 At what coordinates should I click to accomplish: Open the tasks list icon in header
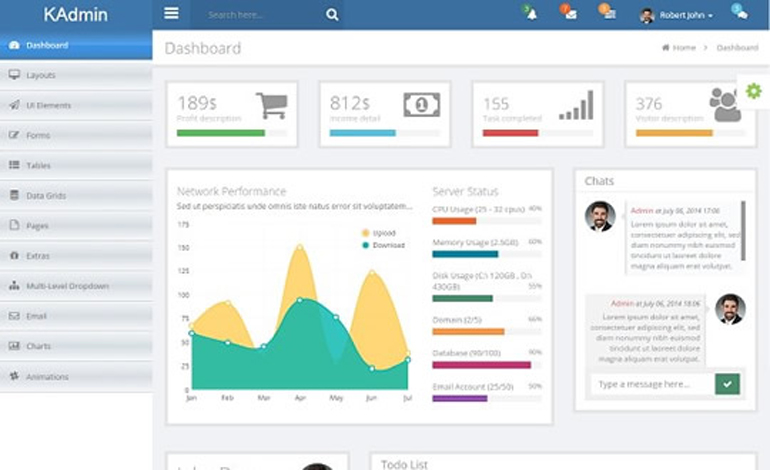point(609,14)
